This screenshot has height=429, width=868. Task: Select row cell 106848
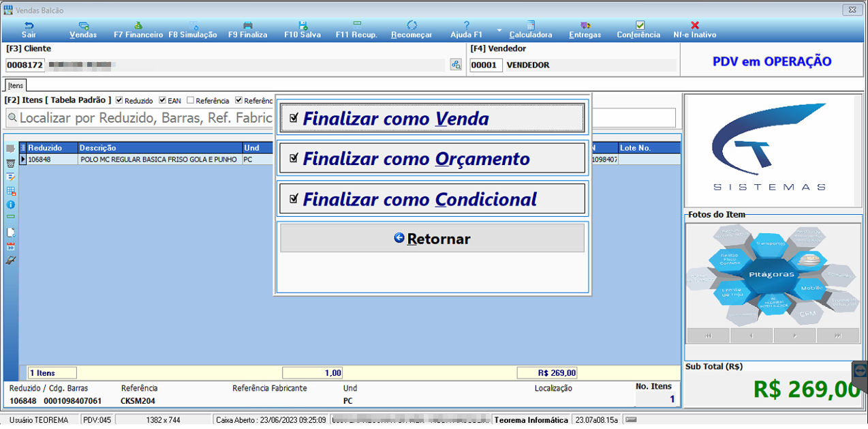[x=52, y=159]
